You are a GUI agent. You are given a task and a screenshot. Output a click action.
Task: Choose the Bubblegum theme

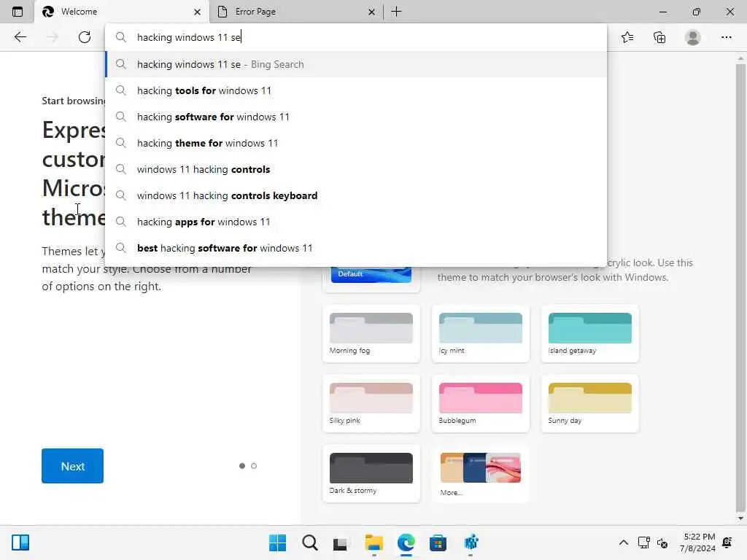pos(480,404)
